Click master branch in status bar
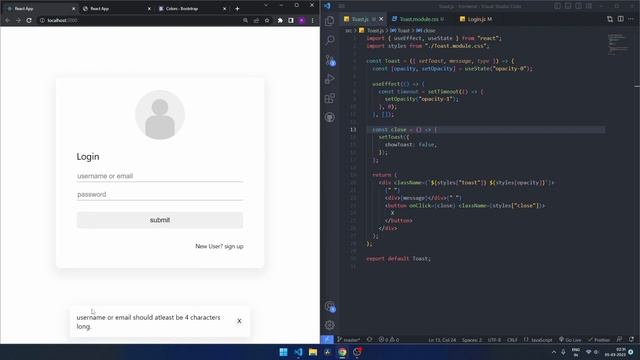640x360 pixels. (349, 340)
